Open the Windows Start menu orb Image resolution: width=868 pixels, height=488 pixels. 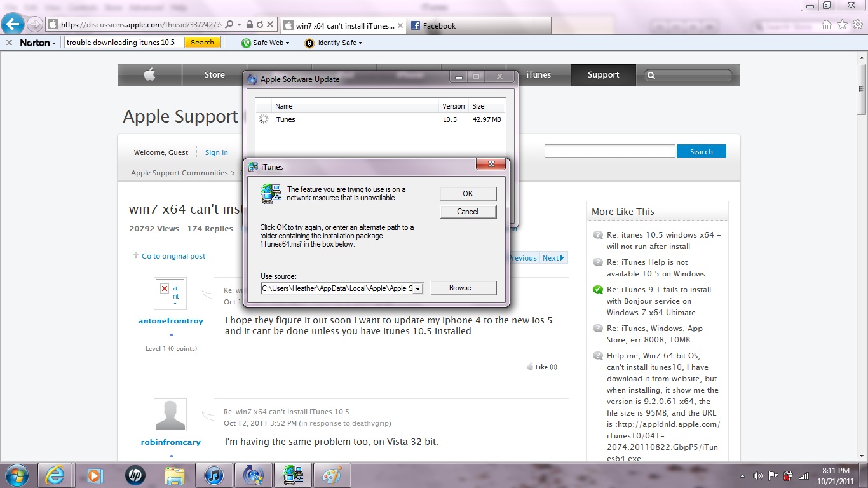pyautogui.click(x=17, y=475)
